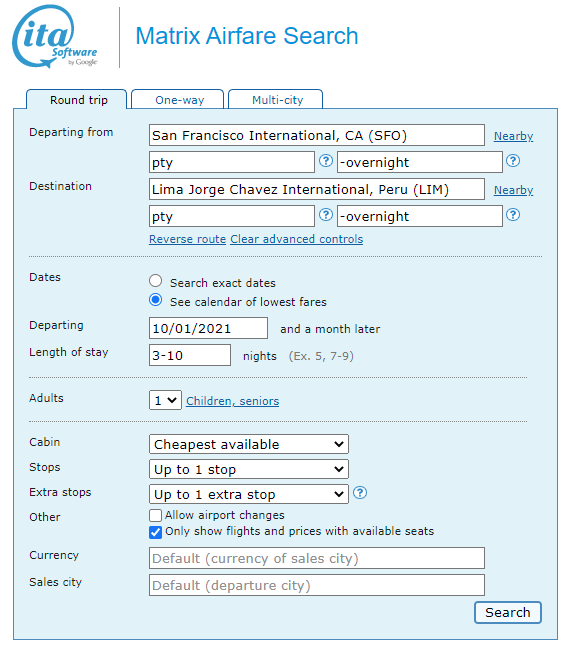Switch to the Multi-city tab

point(276,99)
